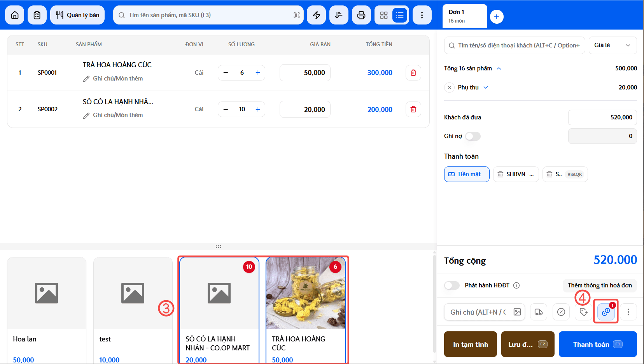
Task: Add note to SÔ CÔ LA HẠNH NHÂN row
Action: point(113,115)
